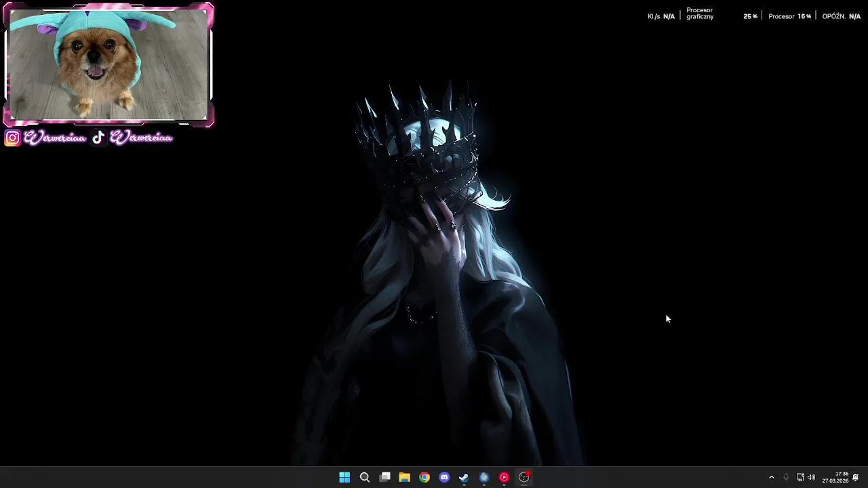
Task: Switch to the Steam taskbar app
Action: [464, 477]
